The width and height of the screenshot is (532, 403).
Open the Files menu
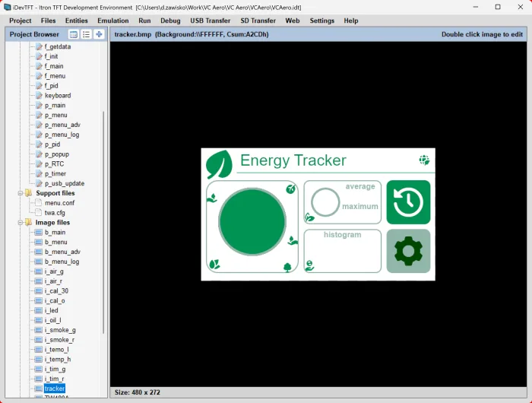pos(48,21)
